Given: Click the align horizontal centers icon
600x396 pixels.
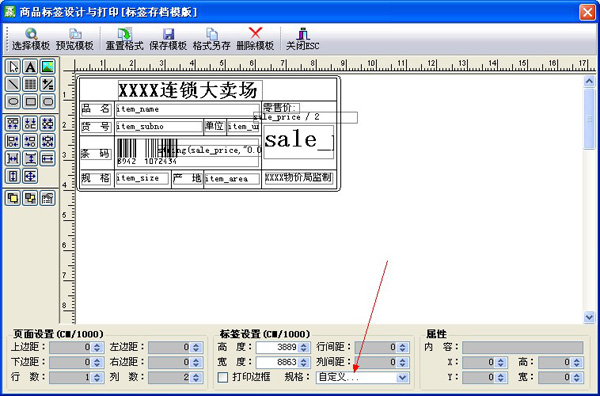Looking at the screenshot, I should [47, 141].
